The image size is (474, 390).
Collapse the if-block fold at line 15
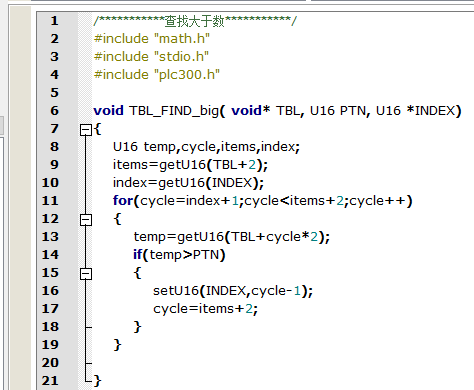click(x=86, y=274)
